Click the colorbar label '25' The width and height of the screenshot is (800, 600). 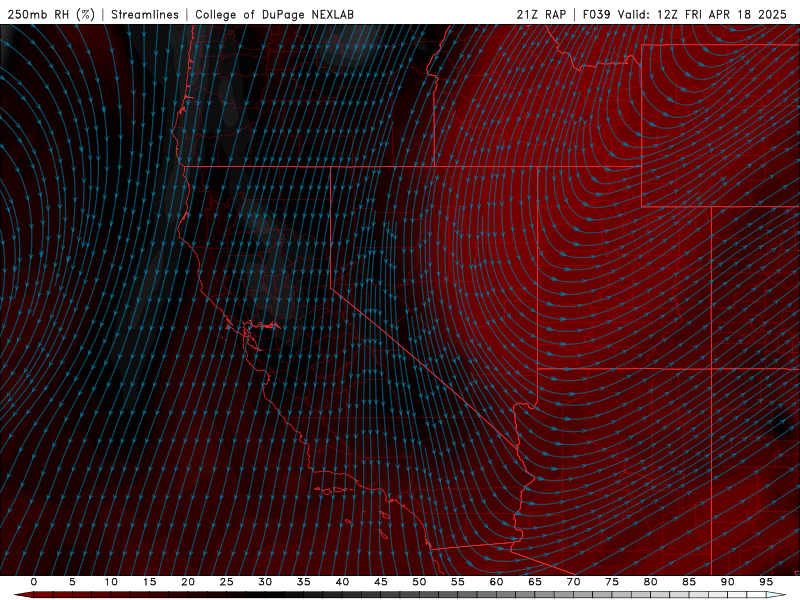227,582
